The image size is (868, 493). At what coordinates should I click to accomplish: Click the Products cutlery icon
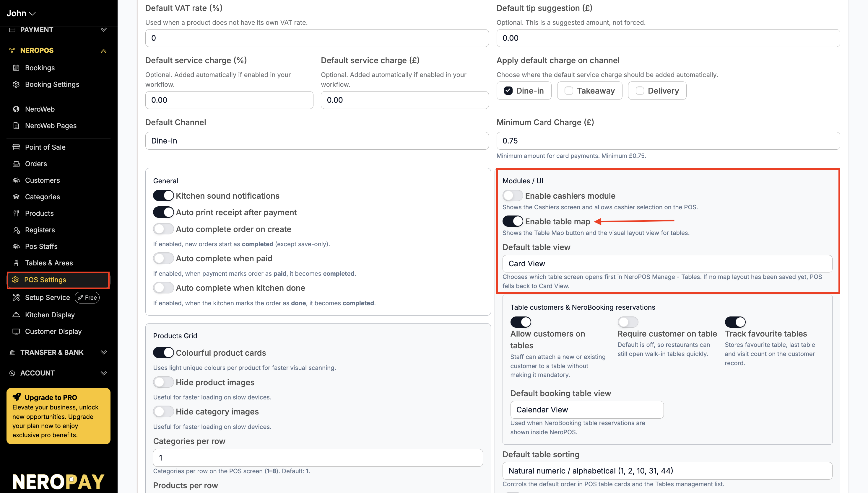point(16,213)
